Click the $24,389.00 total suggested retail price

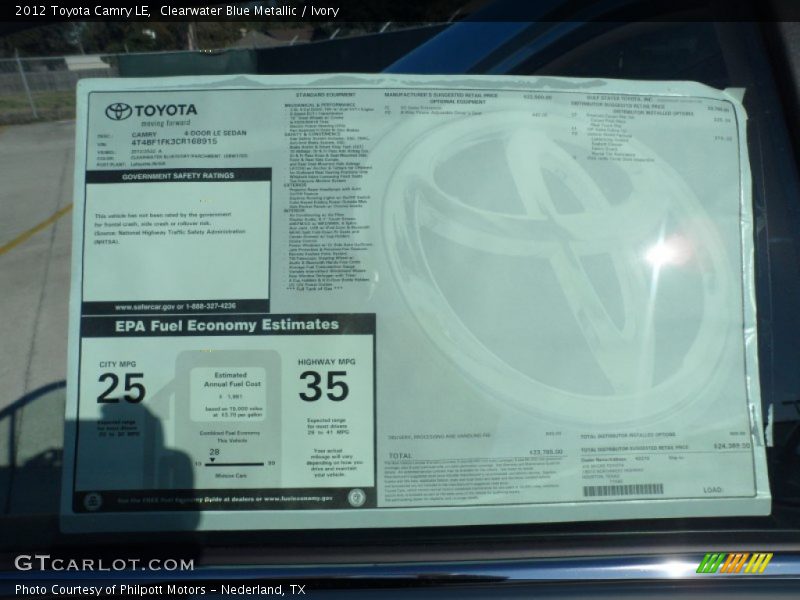coord(732,446)
